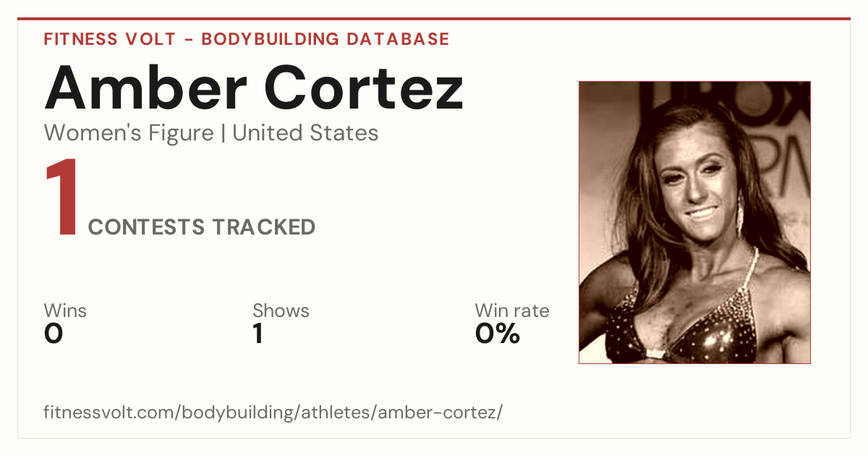Viewport: 868px width, 456px height.
Task: Open the fitnessvolt.com domain in the URL
Action: (109, 413)
